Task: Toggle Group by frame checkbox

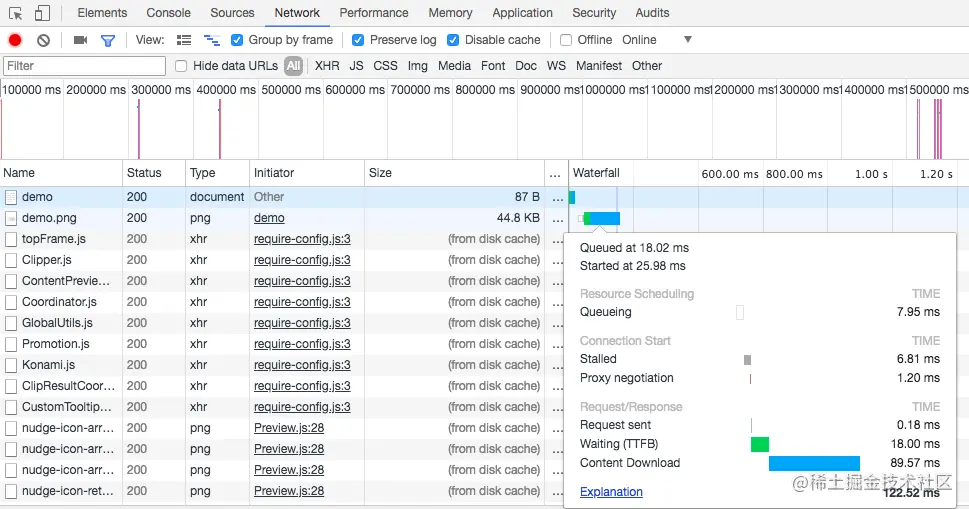Action: 237,40
